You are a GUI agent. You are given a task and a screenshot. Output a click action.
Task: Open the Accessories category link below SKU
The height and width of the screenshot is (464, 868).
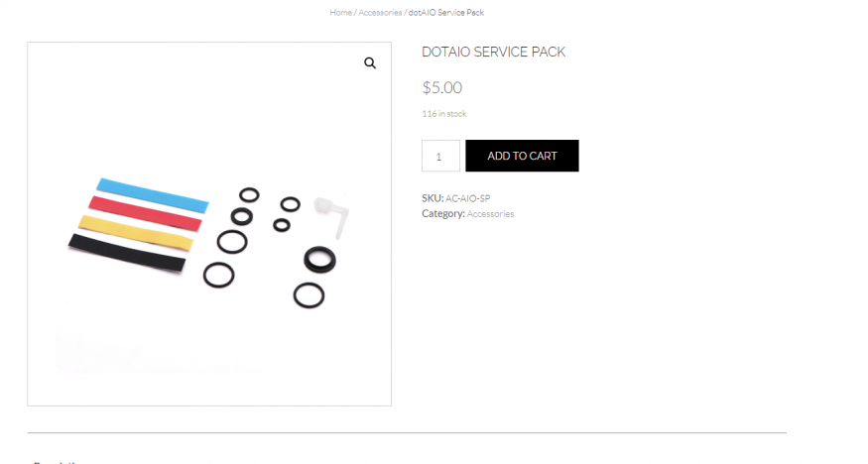click(x=490, y=214)
